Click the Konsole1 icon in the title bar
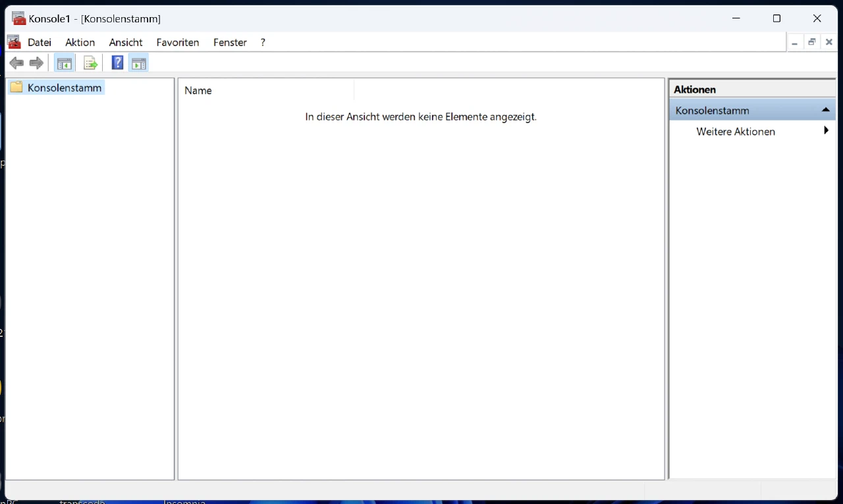 [19, 18]
